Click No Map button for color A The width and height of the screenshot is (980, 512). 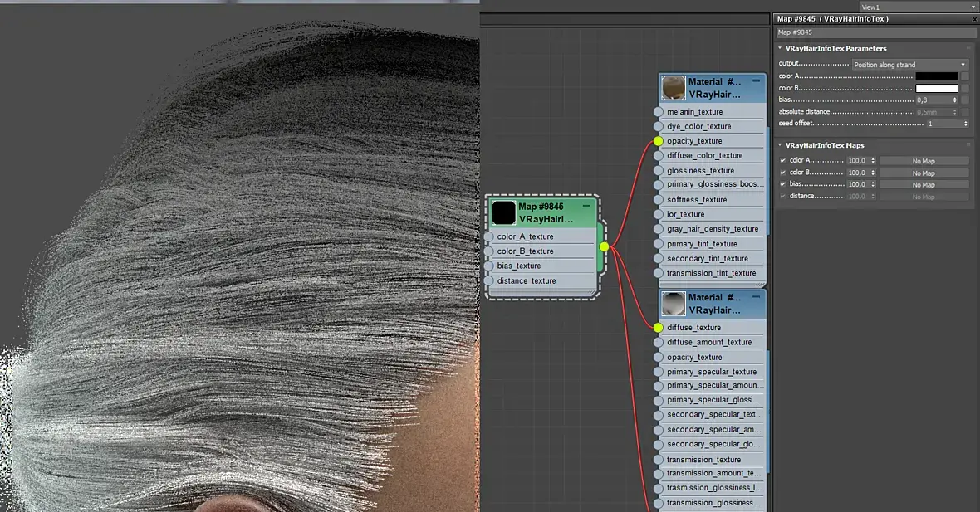(x=924, y=161)
